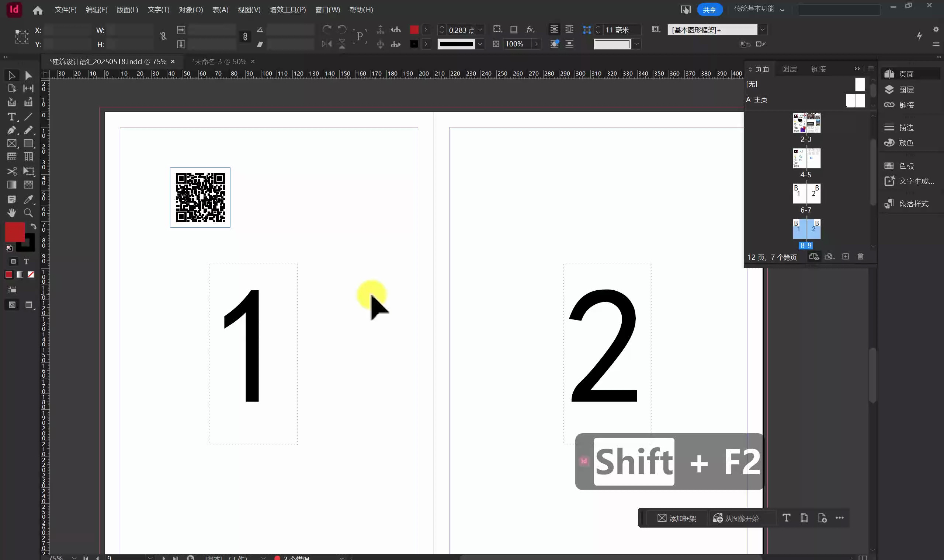Open fill color options arrow

426,30
